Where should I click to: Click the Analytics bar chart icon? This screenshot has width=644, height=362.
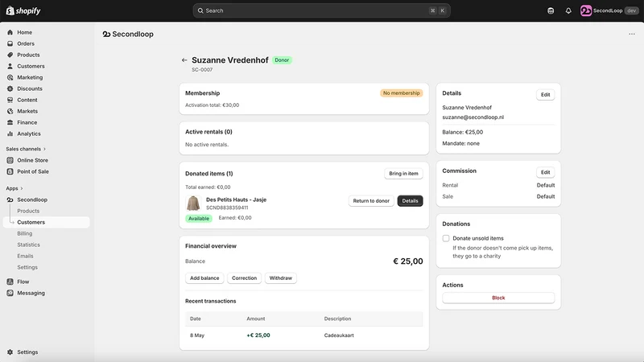[10, 134]
